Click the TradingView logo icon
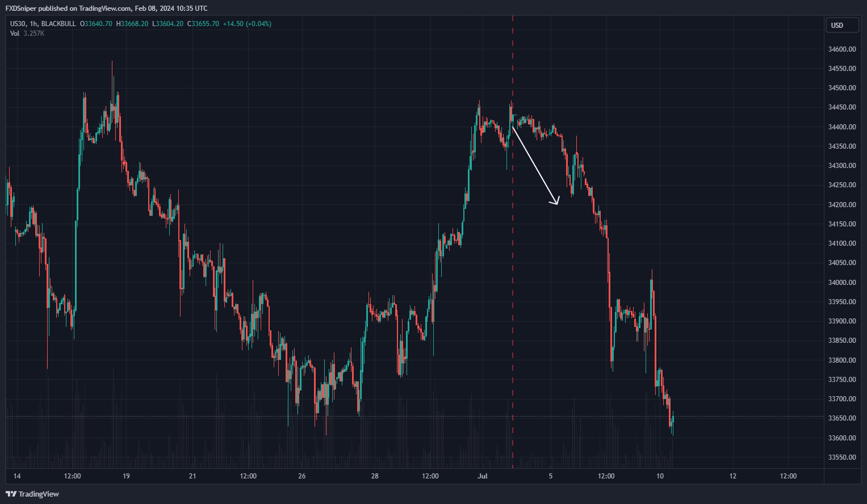Screen dimensions: 867x504 click(11, 494)
